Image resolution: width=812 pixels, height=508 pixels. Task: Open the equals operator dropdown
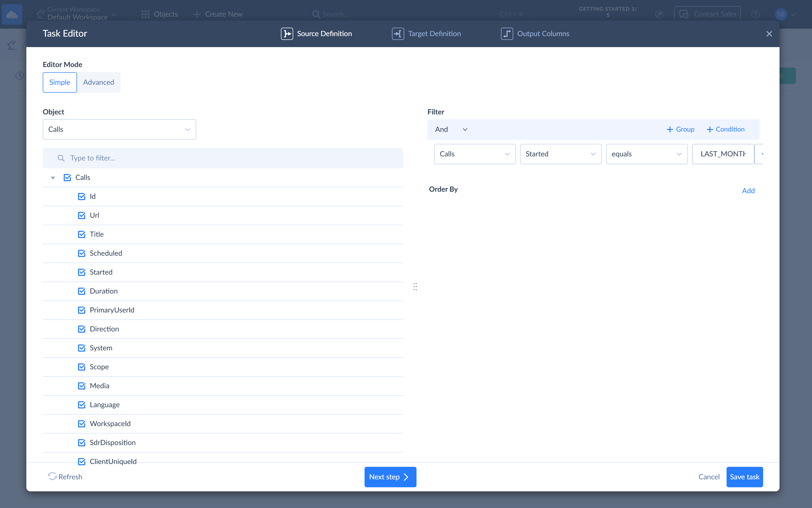646,154
